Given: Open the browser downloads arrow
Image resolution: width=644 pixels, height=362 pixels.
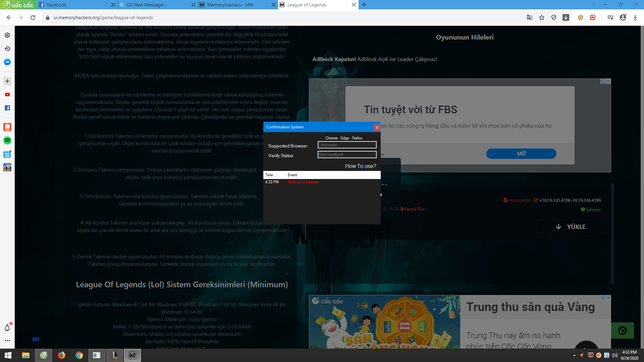Looking at the screenshot, I should coord(635,17).
